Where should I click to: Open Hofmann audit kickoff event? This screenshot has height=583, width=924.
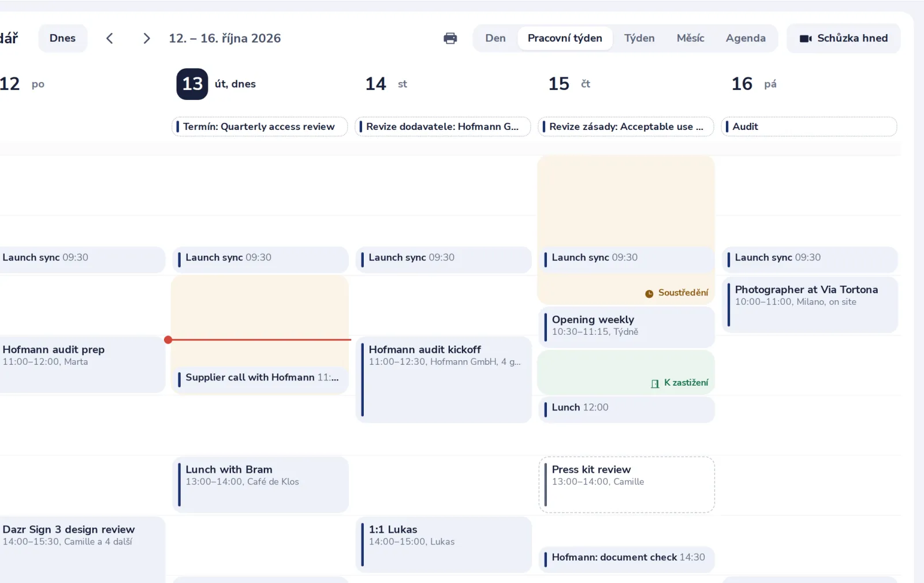point(443,380)
